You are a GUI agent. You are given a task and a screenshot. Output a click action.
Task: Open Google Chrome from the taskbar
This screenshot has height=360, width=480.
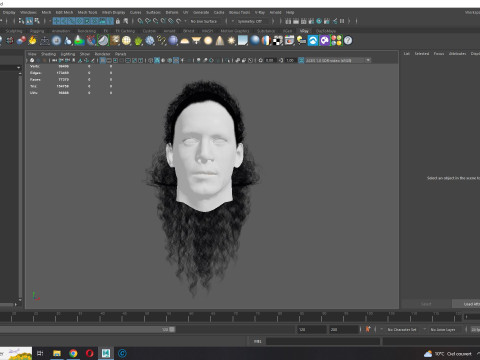tap(73, 353)
